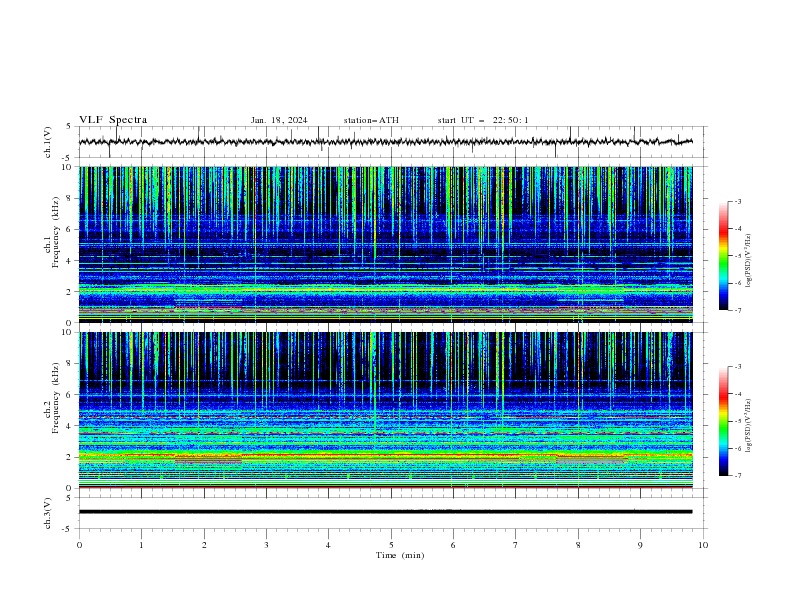Click tick label "1" on the Time axis
This screenshot has height=612, width=792.
pos(141,545)
